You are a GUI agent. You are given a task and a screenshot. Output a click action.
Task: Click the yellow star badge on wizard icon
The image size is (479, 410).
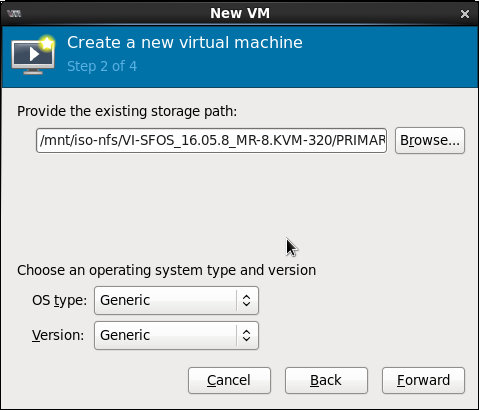pos(47,43)
